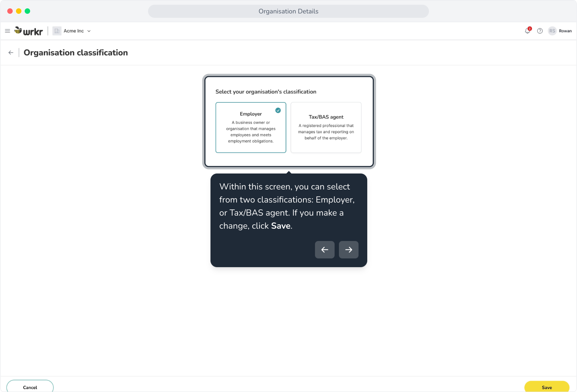Open the hamburger navigation menu
The width and height of the screenshot is (577, 392).
7,31
